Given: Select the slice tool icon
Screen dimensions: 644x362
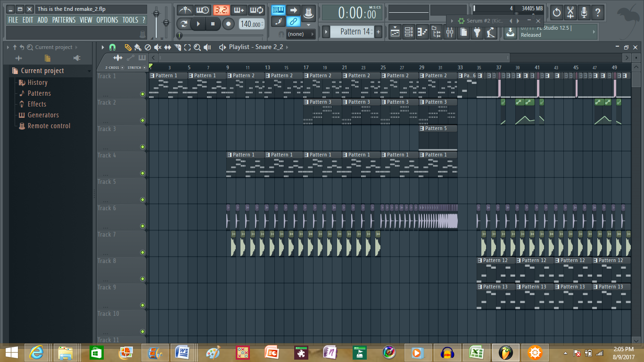Looking at the screenshot, I should [x=178, y=47].
